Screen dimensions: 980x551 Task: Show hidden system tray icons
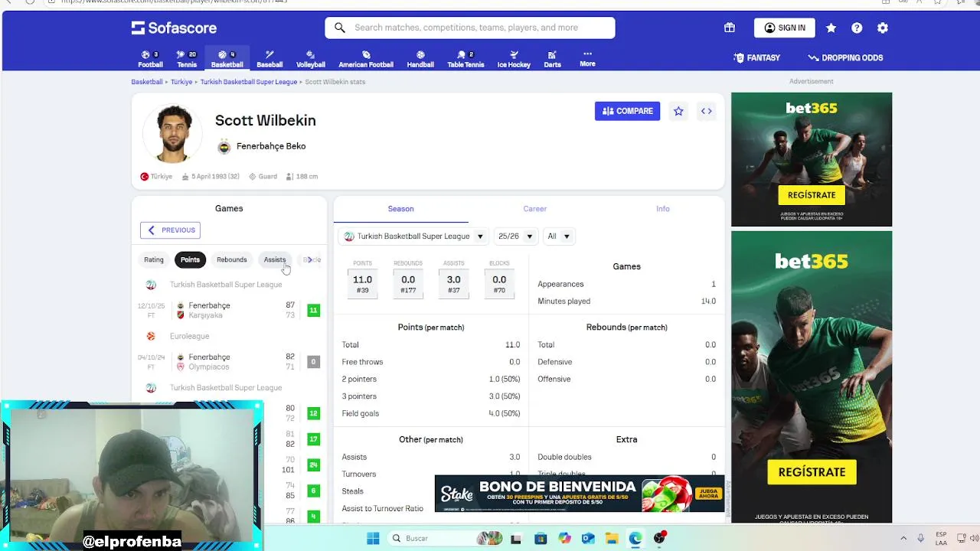click(x=903, y=538)
